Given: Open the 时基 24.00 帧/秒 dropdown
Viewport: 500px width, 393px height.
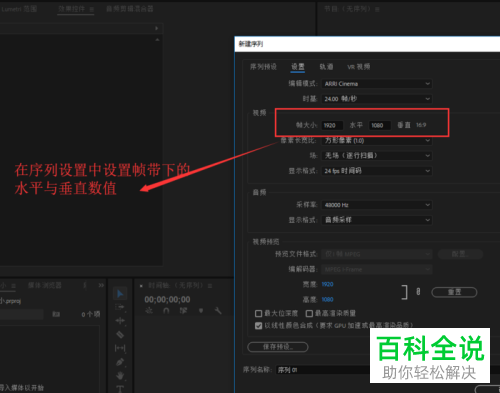Looking at the screenshot, I should (x=377, y=99).
